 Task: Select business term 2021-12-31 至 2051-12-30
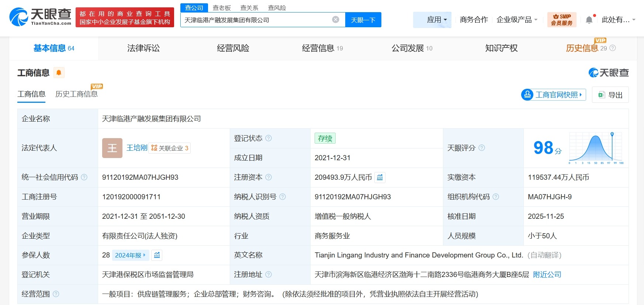pos(143,216)
